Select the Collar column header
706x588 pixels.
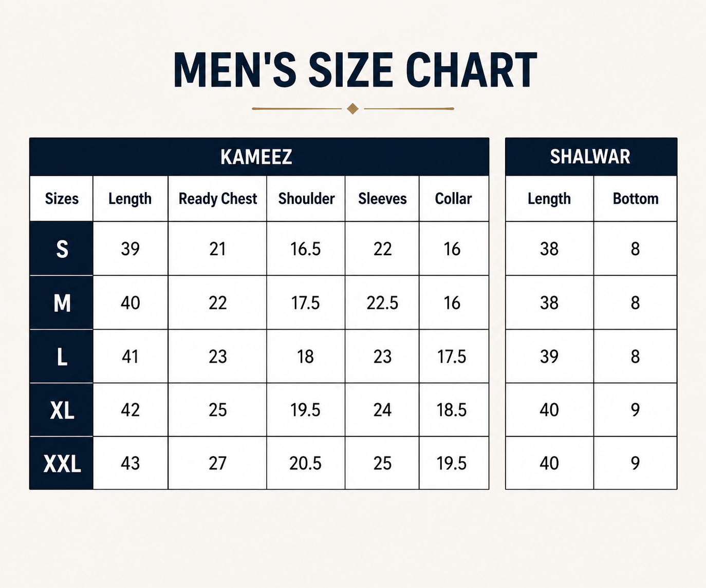454,199
